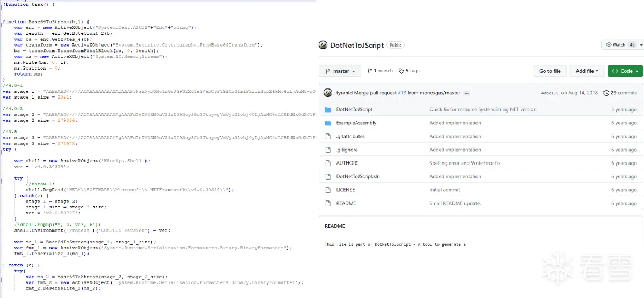Open the master branch selector dropdown
This screenshot has height=298, width=644.
click(x=340, y=71)
